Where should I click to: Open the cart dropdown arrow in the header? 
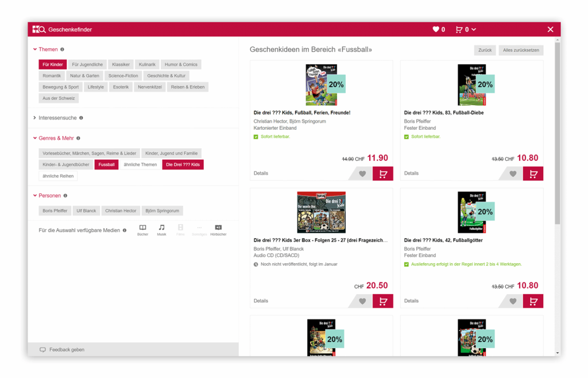pos(474,29)
